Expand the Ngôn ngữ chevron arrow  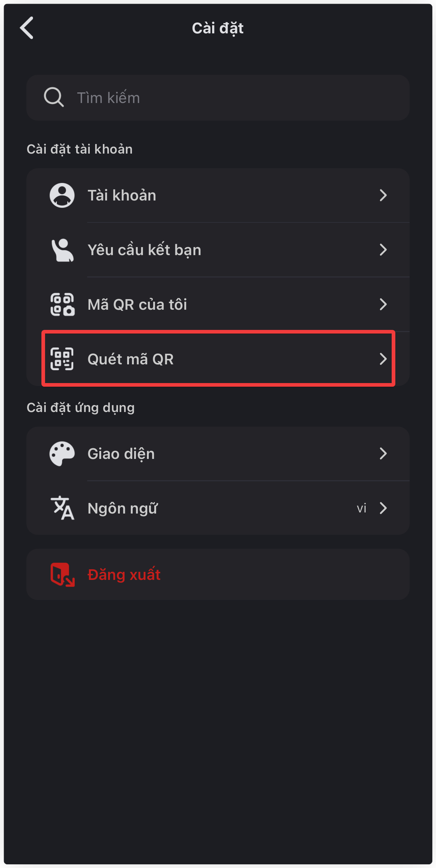tap(383, 508)
